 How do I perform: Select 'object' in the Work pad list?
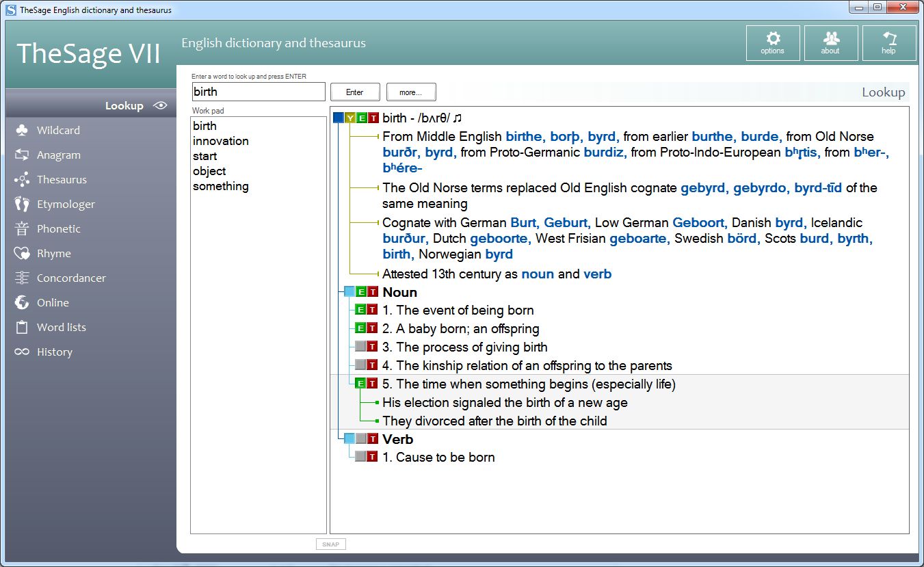click(x=209, y=171)
